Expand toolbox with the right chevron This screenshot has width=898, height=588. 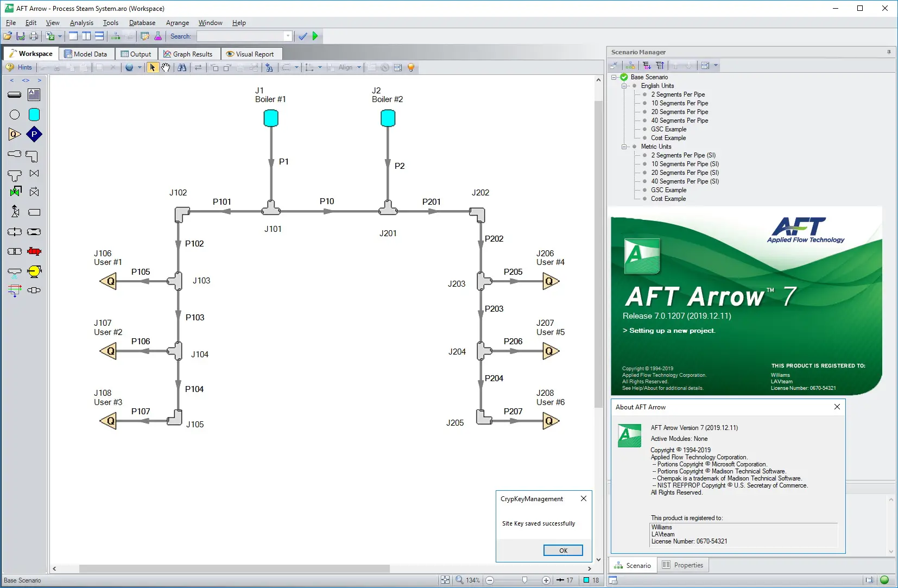click(x=40, y=80)
